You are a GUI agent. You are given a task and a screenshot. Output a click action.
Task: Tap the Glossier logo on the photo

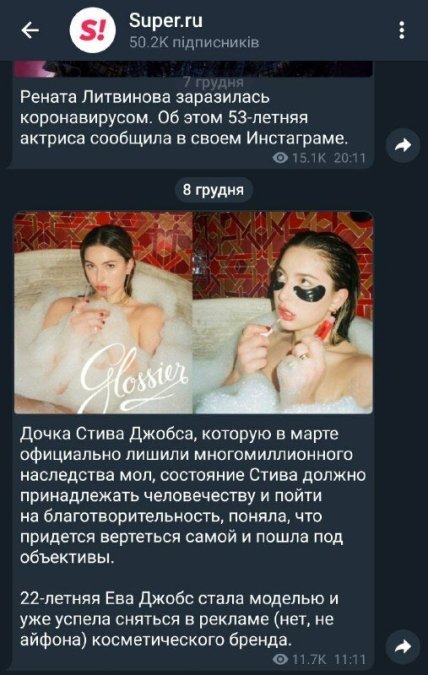pyautogui.click(x=135, y=377)
